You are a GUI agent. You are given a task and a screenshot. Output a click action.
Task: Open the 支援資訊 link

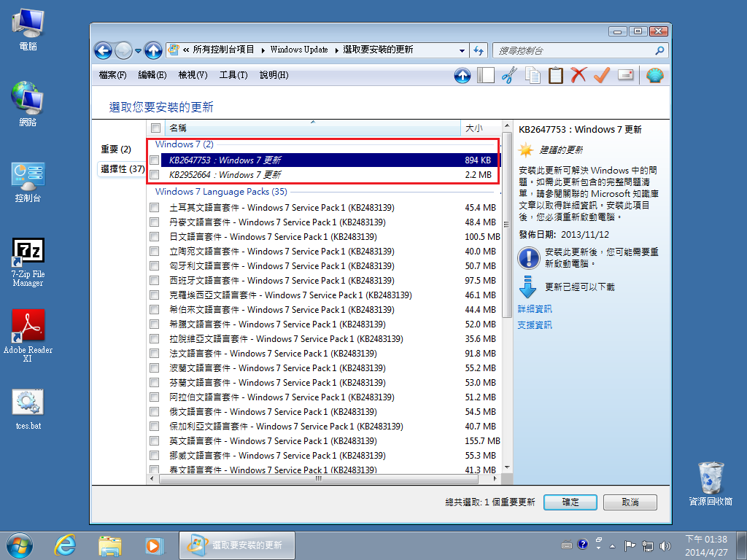(535, 324)
